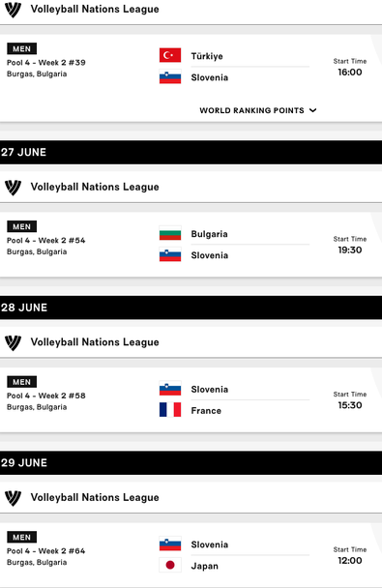Click the 16:00 start time of Türkiye match
382x588 pixels.
tap(350, 72)
